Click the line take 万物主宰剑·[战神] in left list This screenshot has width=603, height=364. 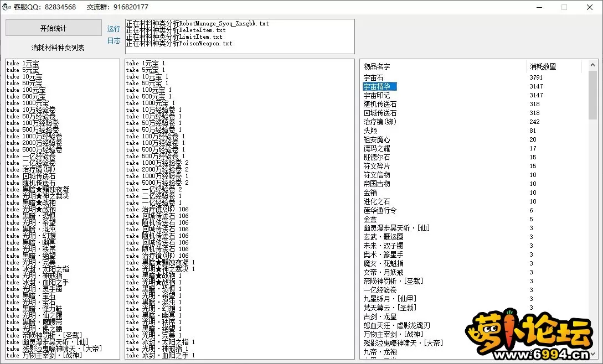pos(44,356)
